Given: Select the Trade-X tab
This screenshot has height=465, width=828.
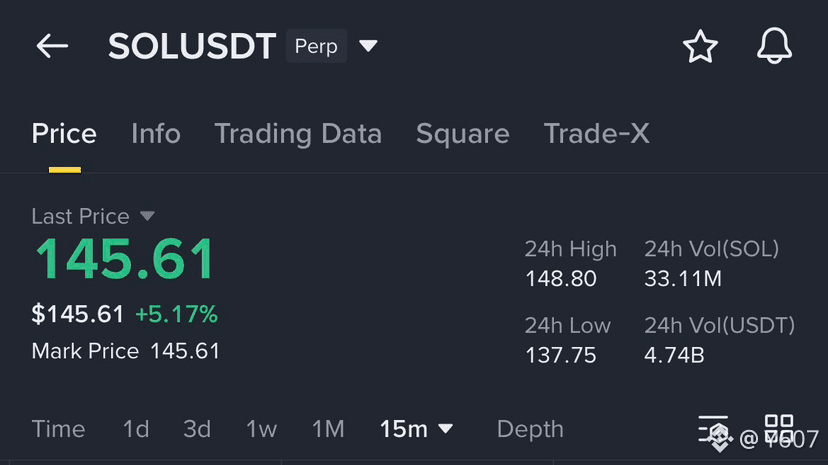Looking at the screenshot, I should coord(596,134).
